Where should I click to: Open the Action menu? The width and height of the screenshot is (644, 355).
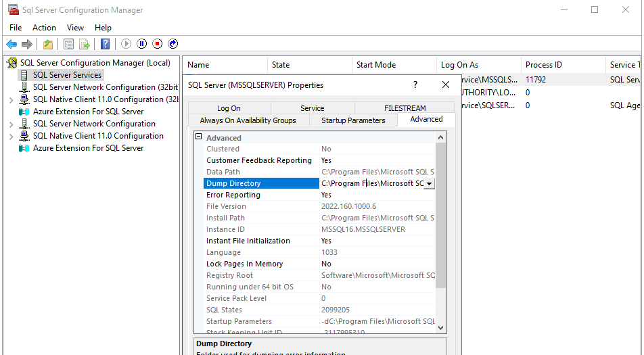[45, 28]
